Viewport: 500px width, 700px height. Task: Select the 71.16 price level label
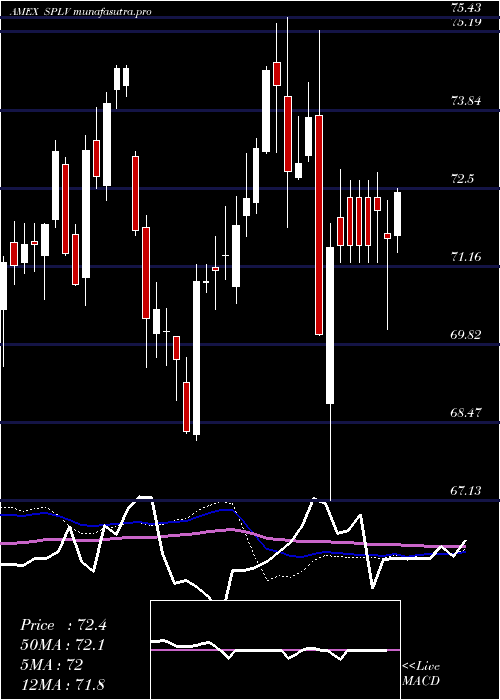pos(466,257)
